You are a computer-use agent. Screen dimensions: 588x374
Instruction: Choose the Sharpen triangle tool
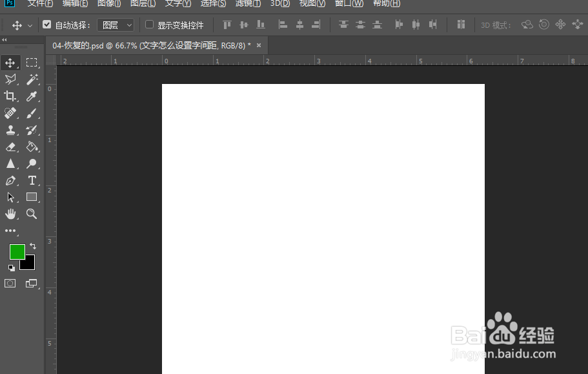(10, 163)
